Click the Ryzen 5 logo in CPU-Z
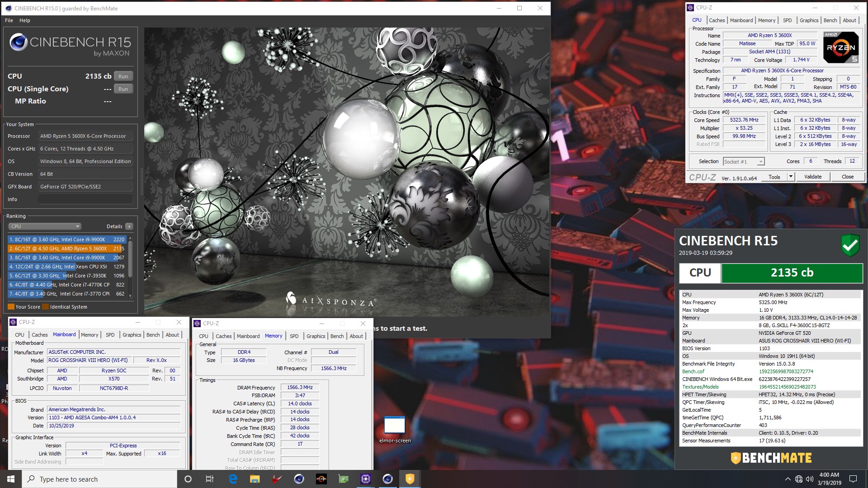The height and width of the screenshot is (488, 868). [x=840, y=47]
